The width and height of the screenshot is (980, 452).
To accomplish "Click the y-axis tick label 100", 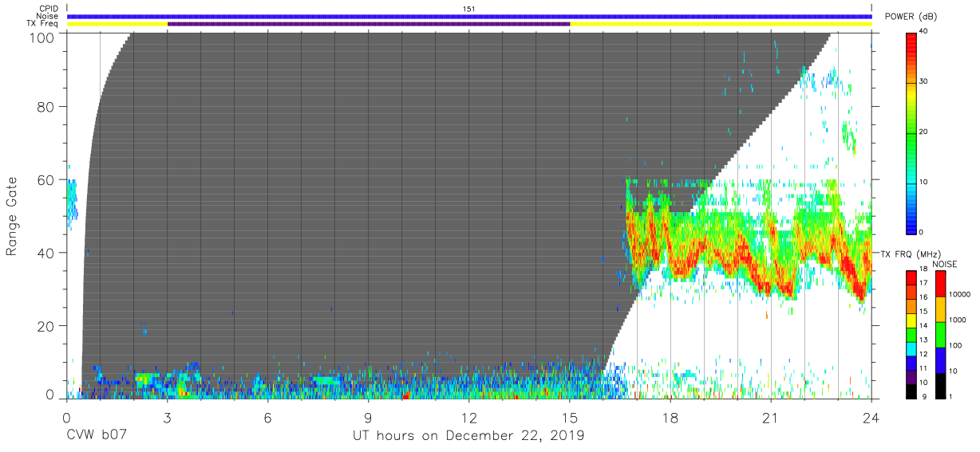I will tap(42, 37).
